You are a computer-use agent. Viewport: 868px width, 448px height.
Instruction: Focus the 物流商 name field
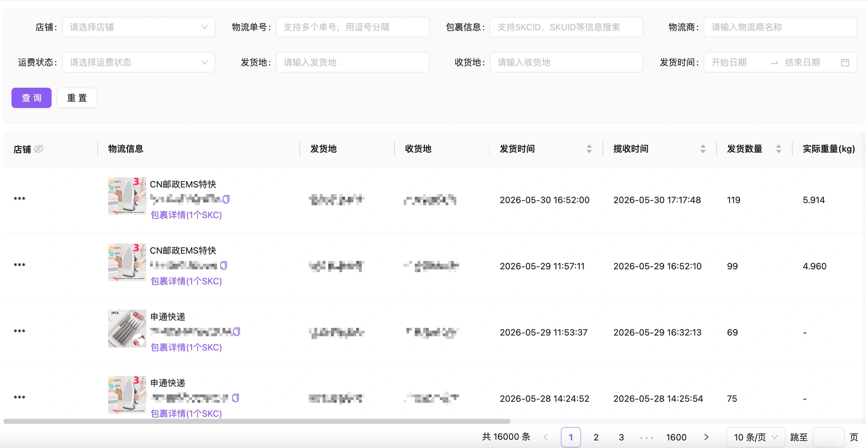coord(780,27)
